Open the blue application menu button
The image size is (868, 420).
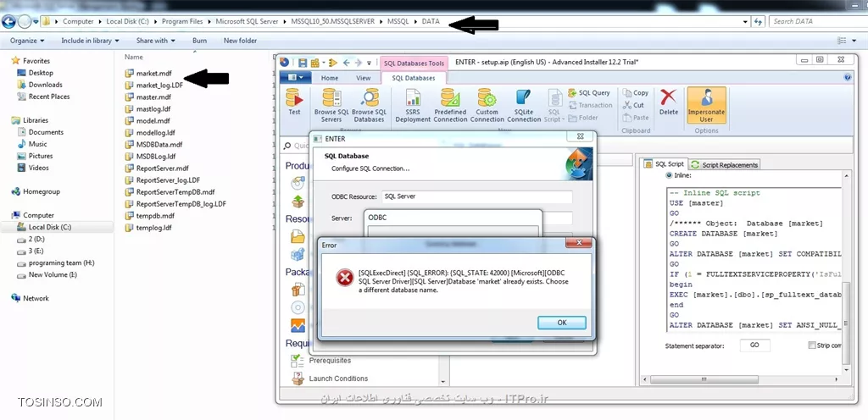coord(295,78)
